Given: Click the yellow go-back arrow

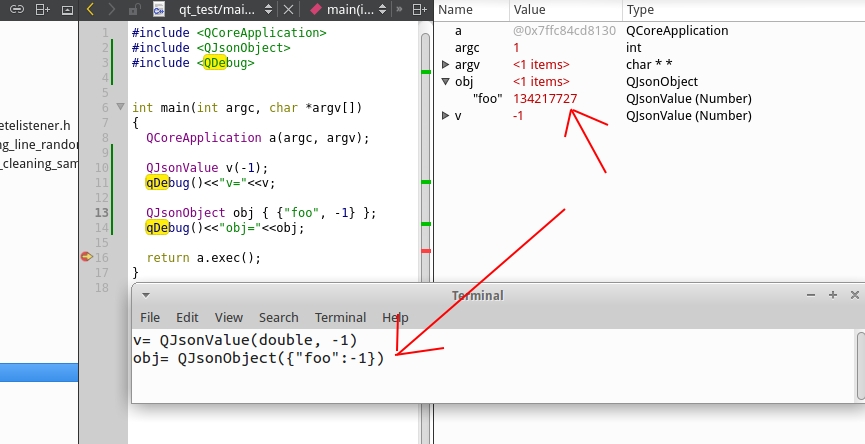Looking at the screenshot, I should 90,9.
